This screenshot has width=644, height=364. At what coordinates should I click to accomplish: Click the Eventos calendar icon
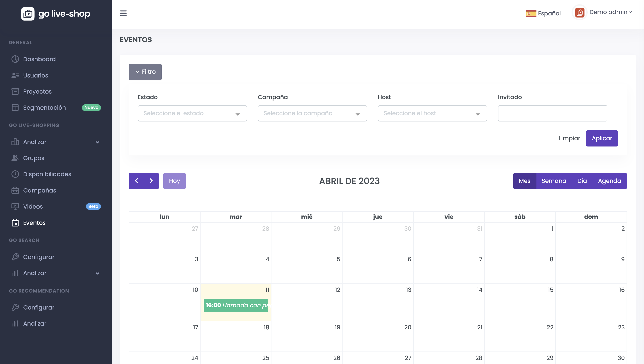point(15,223)
